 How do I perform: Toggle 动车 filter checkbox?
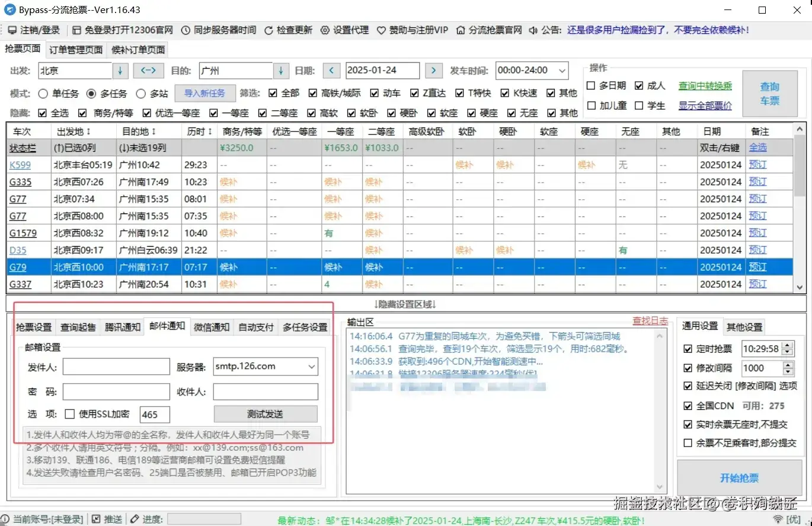point(375,93)
